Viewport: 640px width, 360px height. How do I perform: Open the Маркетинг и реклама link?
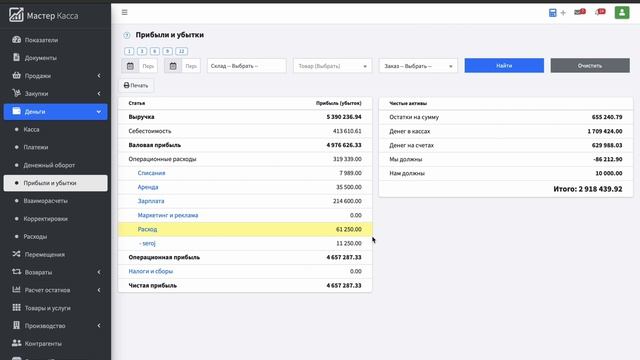tap(168, 215)
